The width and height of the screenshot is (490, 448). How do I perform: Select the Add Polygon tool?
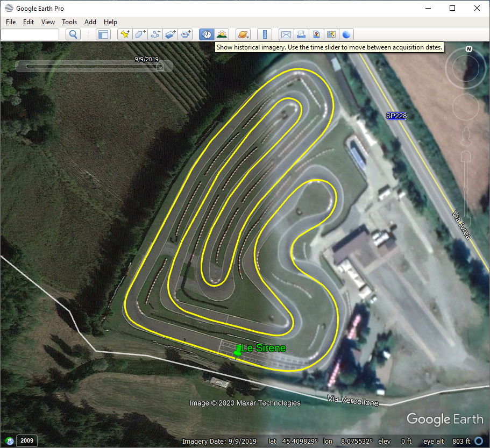(x=140, y=34)
